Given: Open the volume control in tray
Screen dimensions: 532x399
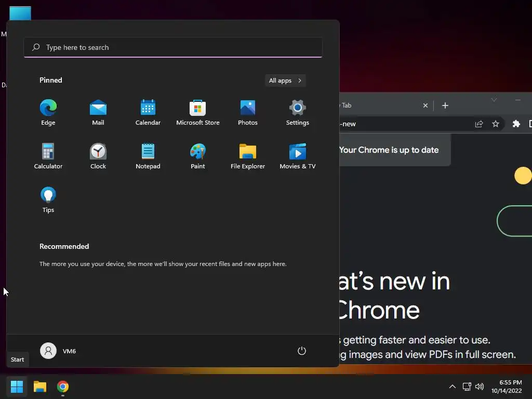Looking at the screenshot, I should [480, 387].
